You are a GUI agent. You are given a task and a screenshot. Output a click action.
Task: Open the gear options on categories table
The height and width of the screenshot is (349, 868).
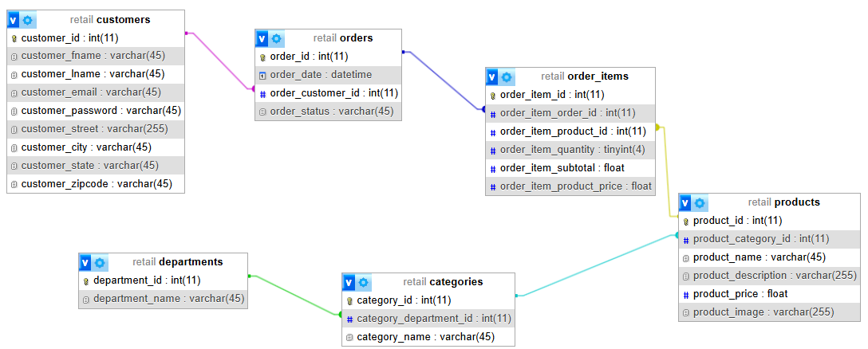point(362,282)
